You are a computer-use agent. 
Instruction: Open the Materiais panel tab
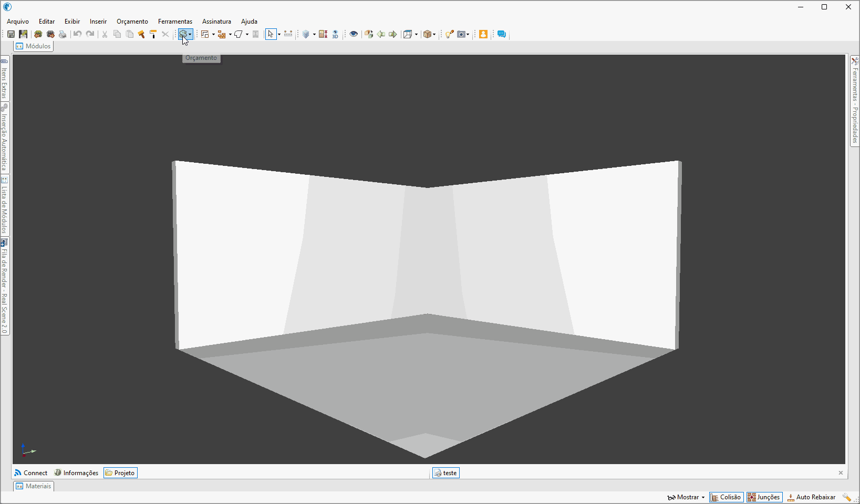tap(34, 486)
